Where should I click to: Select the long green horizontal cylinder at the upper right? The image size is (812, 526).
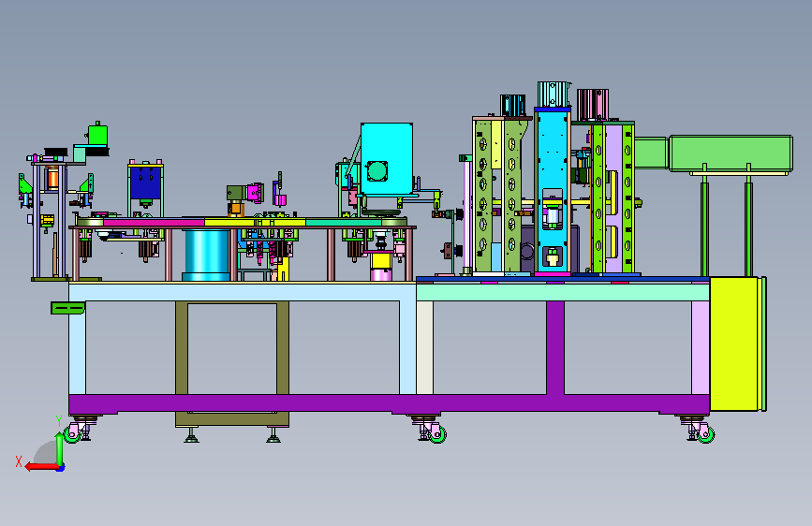tap(731, 153)
